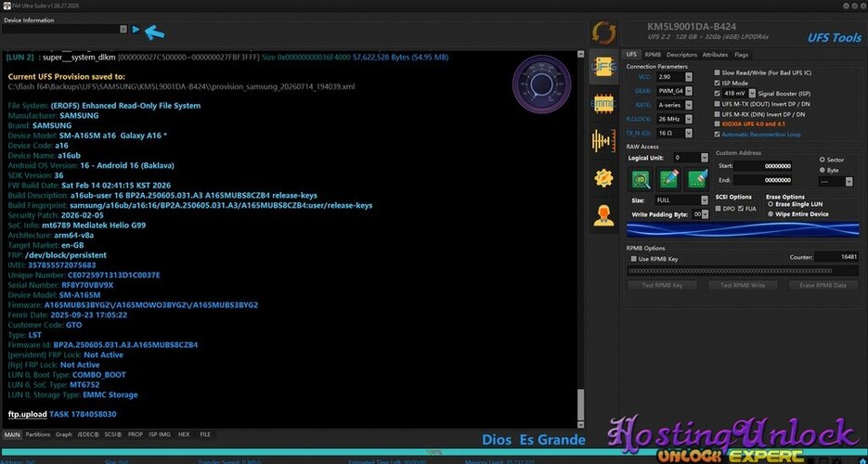Switch to the RPMB tab
Screen dimensions: 868x464
[x=653, y=55]
